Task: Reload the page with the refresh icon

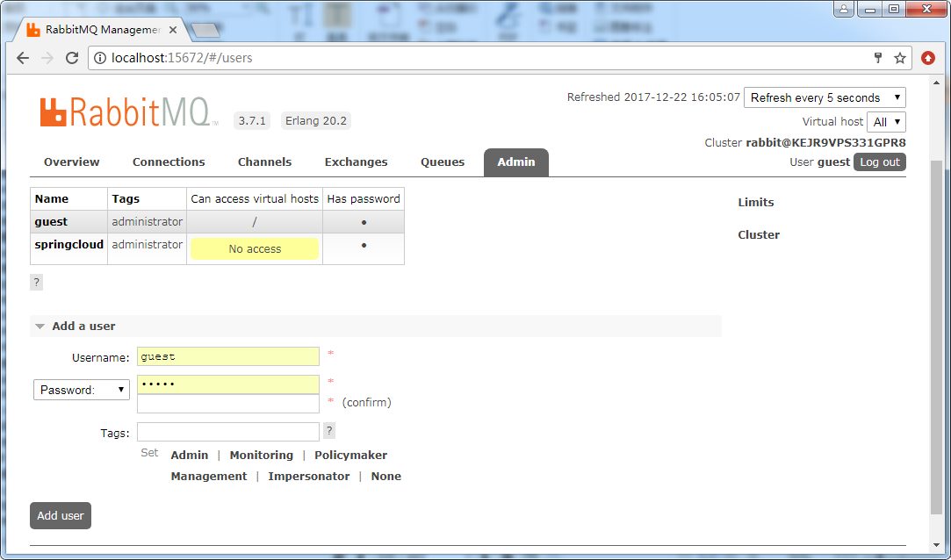Action: pos(72,58)
